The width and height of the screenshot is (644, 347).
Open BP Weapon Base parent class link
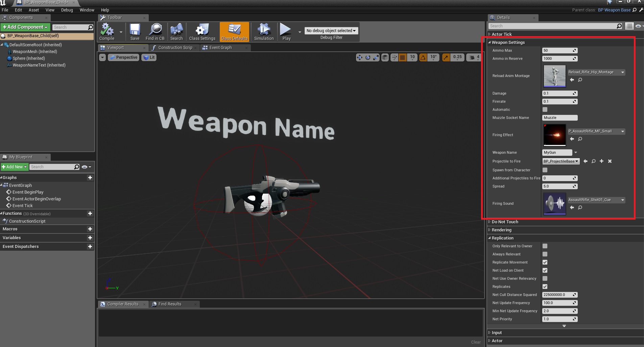pos(614,10)
